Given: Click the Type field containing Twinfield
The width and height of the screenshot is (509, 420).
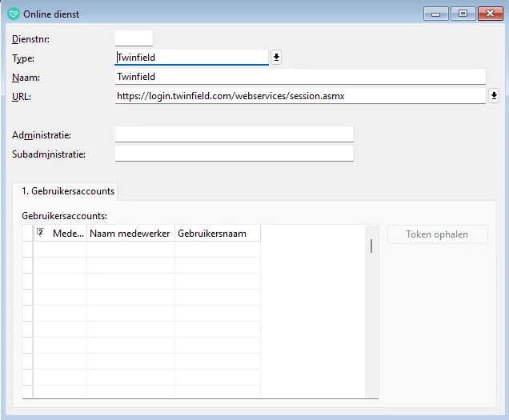Looking at the screenshot, I should (191, 58).
